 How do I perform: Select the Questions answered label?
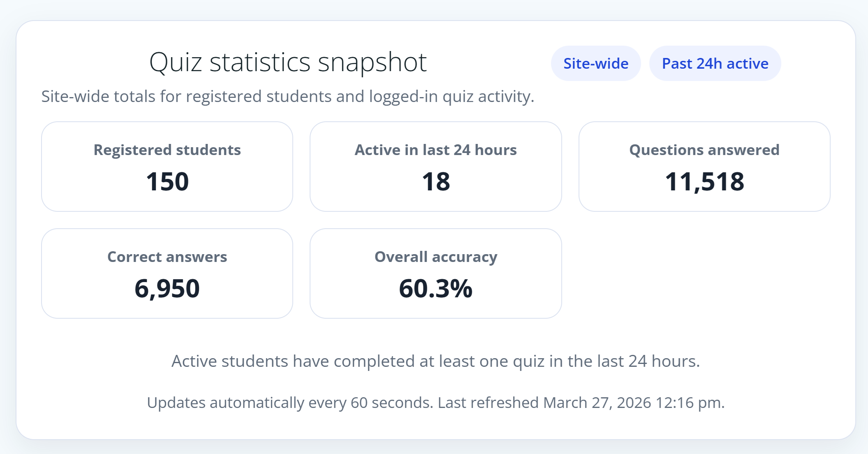click(704, 150)
